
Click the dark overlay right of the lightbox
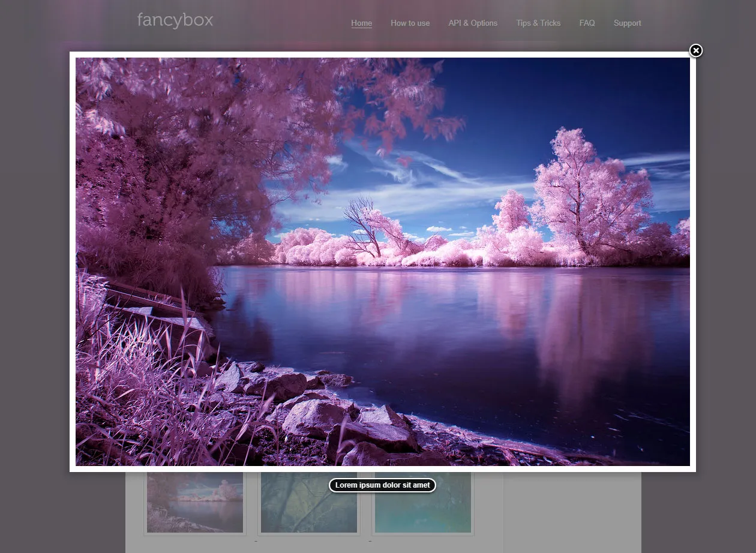(x=726, y=270)
